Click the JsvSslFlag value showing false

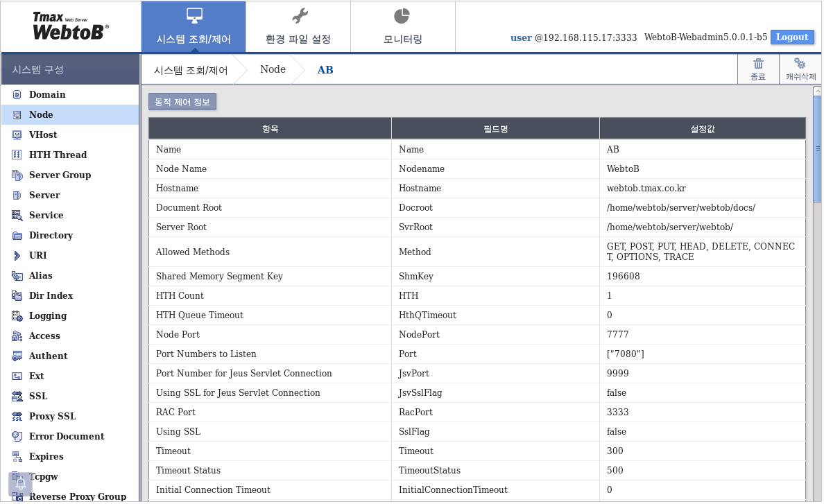pyautogui.click(x=617, y=392)
